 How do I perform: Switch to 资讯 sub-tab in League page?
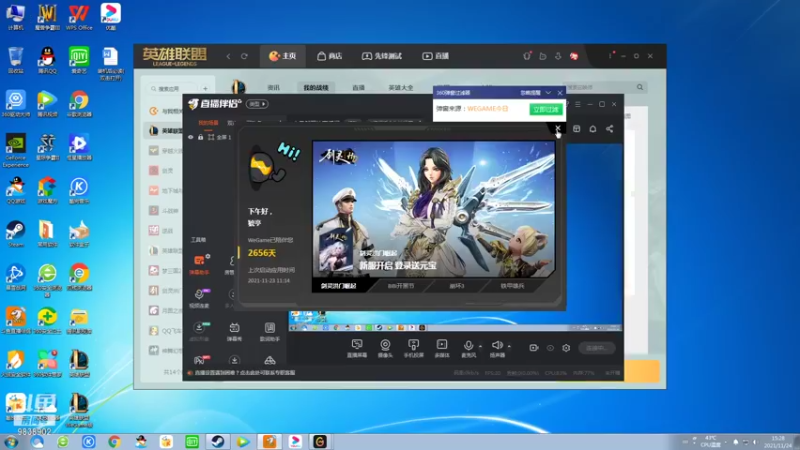pyautogui.click(x=273, y=88)
